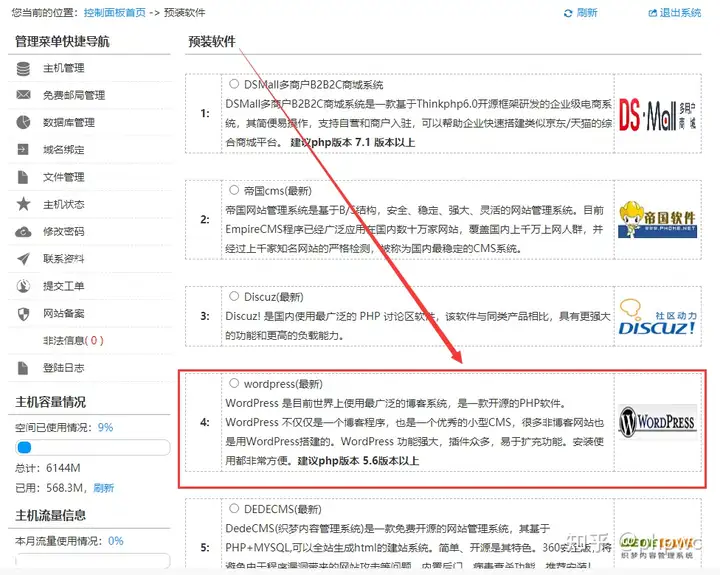
Task: Click the 帝国软件 logo image
Action: pos(658,219)
